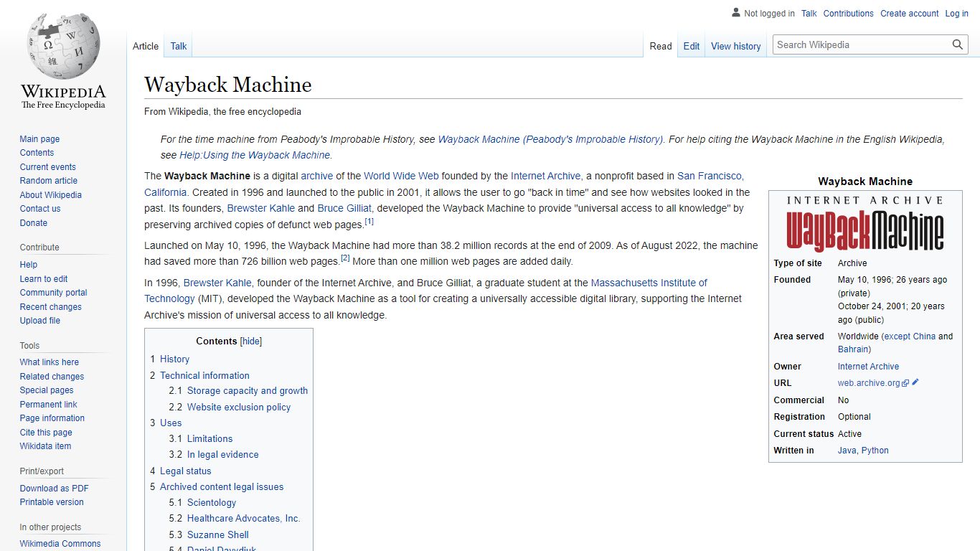Open the Wikidata item
Viewport: 980px width, 551px height.
45,446
